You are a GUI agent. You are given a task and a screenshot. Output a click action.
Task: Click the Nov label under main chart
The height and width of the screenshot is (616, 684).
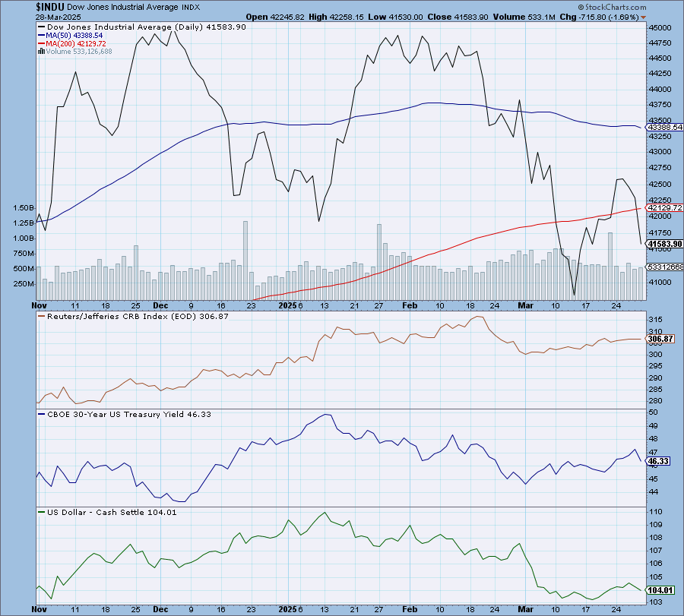click(40, 305)
